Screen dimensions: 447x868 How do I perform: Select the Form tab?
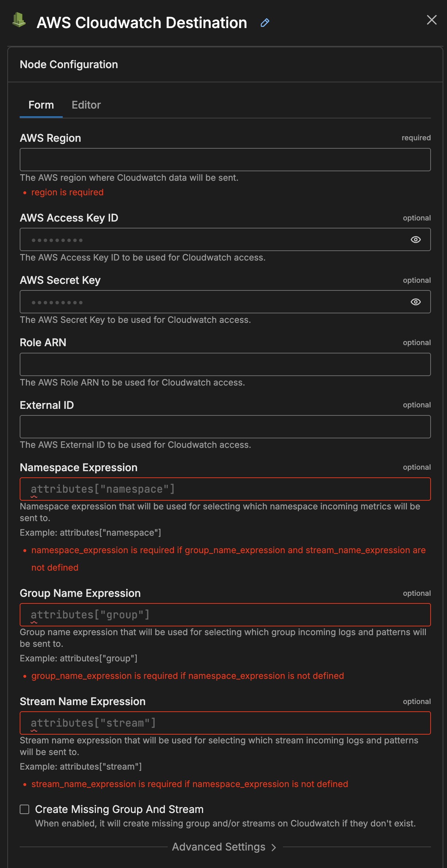coord(41,105)
